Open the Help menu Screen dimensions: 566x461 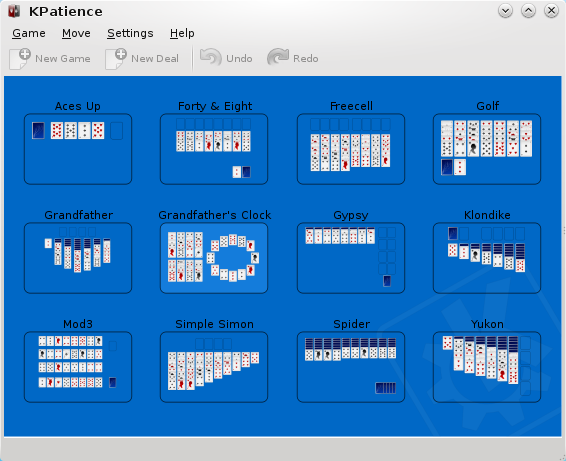[x=182, y=33]
